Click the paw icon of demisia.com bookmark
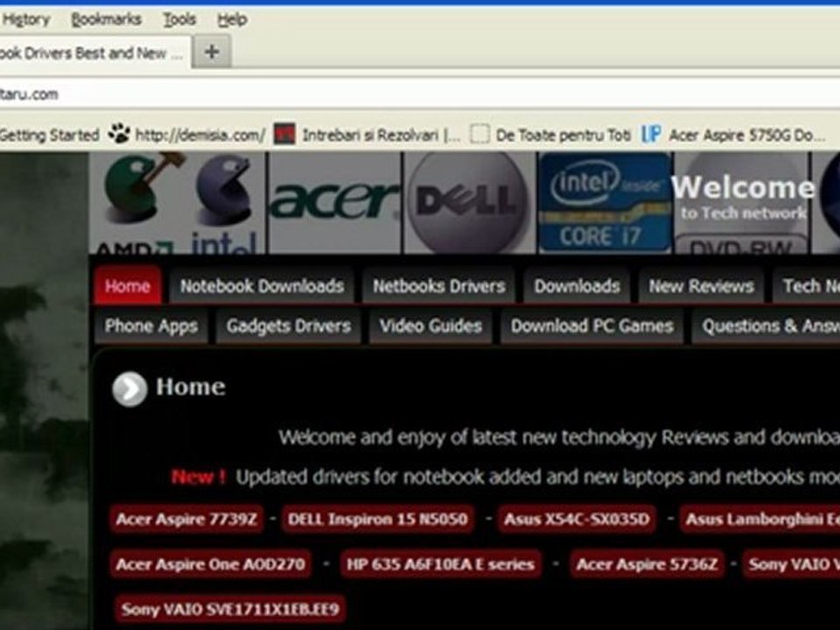Screen dimensions: 840x630 (119, 134)
